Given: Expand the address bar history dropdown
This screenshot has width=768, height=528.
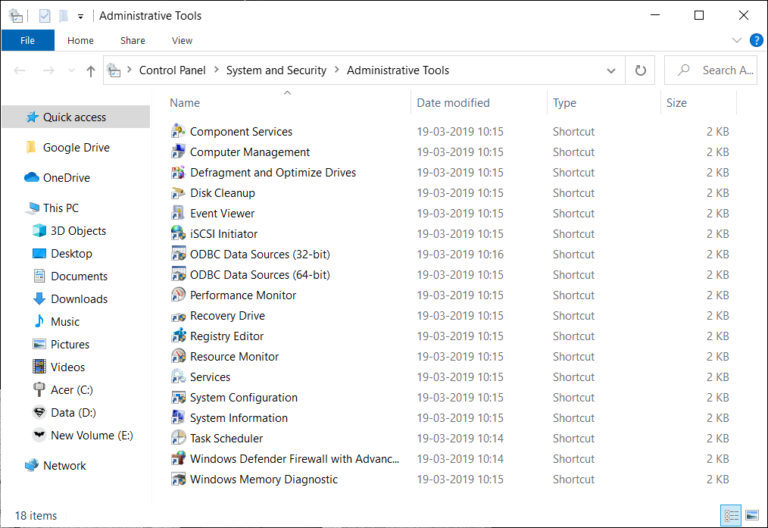Looking at the screenshot, I should click(611, 71).
